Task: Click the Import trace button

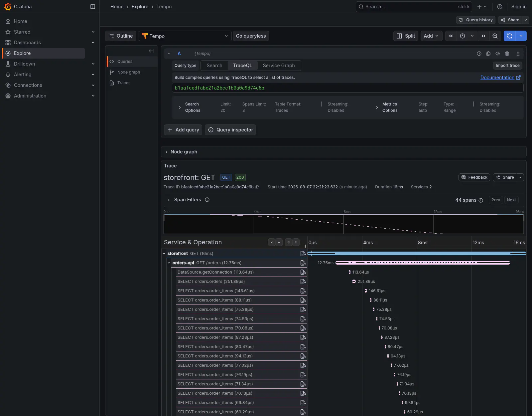Action: point(507,66)
